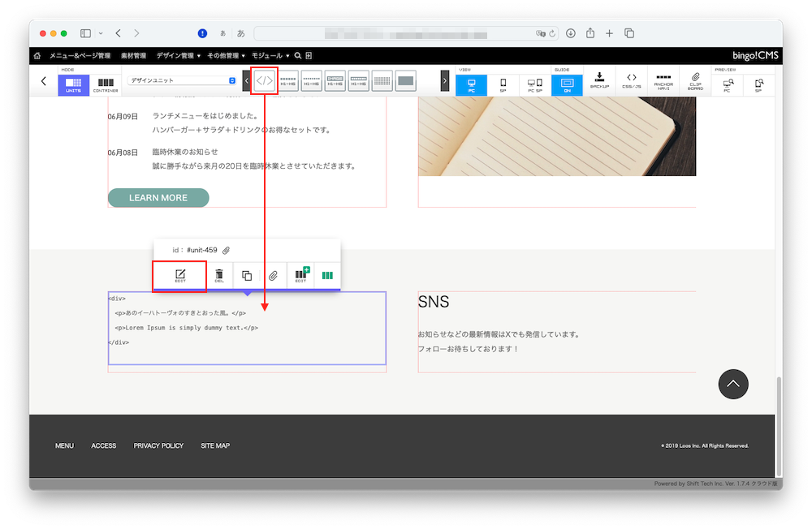The height and width of the screenshot is (529, 812).
Task: Open the デザインユニット dropdown
Action: (x=180, y=80)
